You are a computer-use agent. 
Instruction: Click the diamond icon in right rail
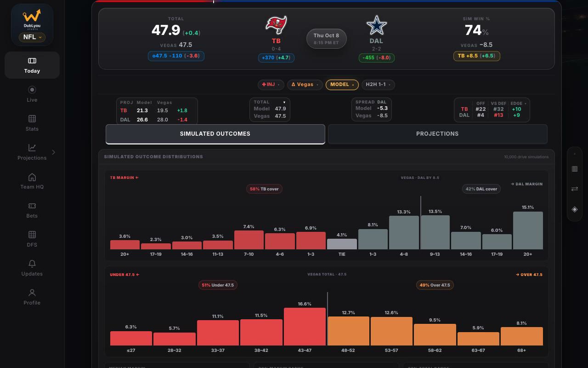[x=575, y=209]
